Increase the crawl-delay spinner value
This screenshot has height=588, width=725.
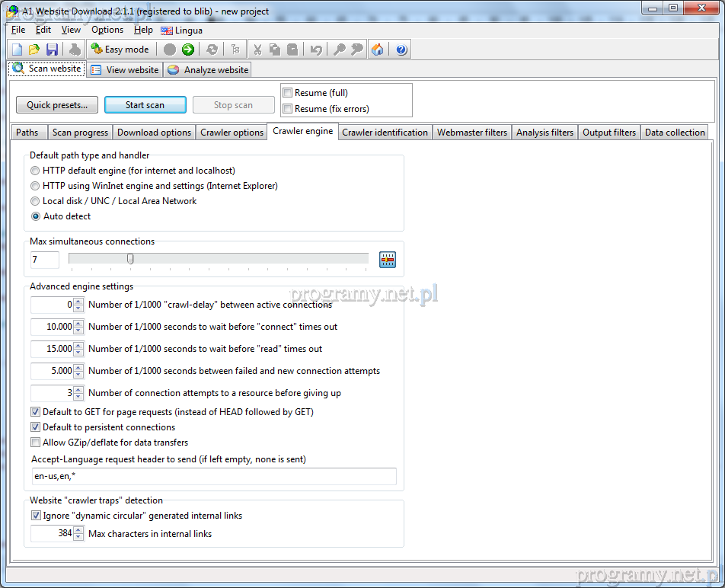coord(78,302)
